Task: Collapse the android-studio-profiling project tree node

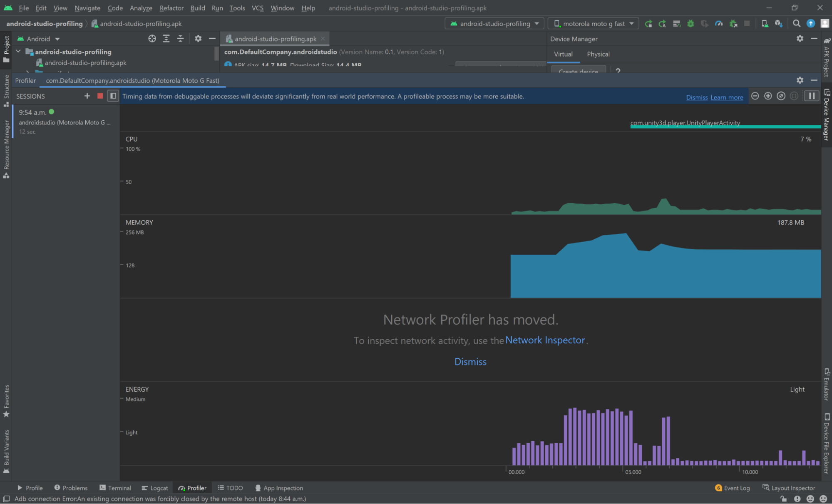Action: click(18, 52)
